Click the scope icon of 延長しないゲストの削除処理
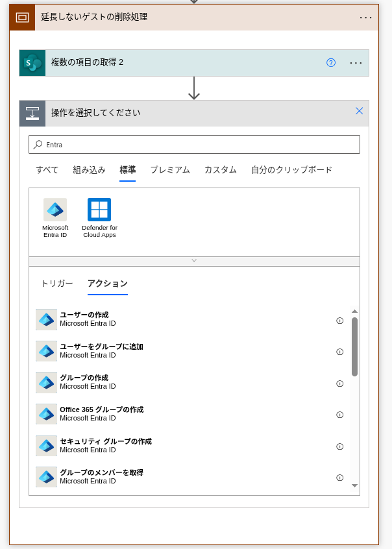The image size is (392, 549). (22, 17)
